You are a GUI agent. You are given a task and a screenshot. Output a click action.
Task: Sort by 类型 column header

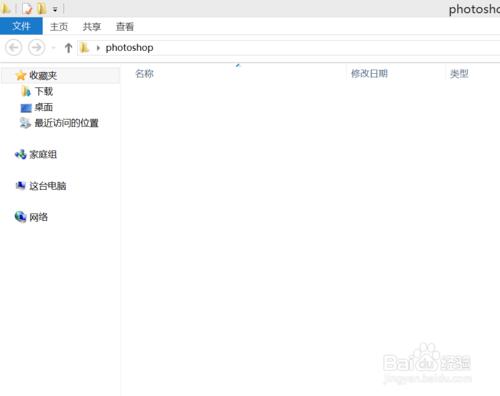coord(459,73)
